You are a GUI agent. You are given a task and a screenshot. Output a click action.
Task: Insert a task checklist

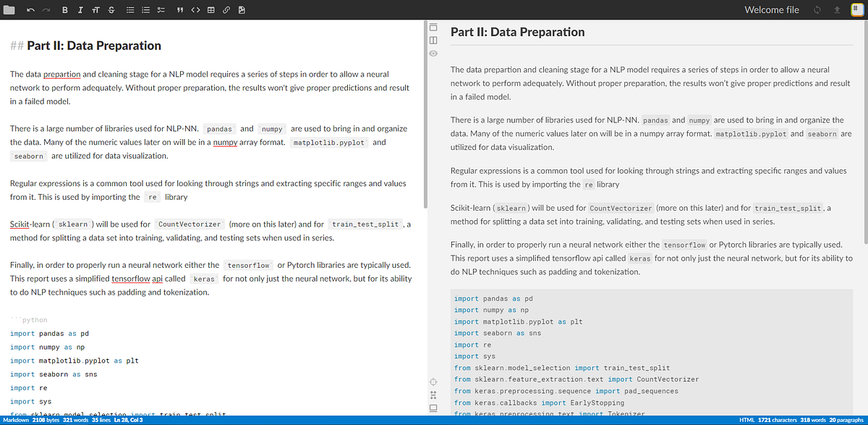click(x=160, y=9)
